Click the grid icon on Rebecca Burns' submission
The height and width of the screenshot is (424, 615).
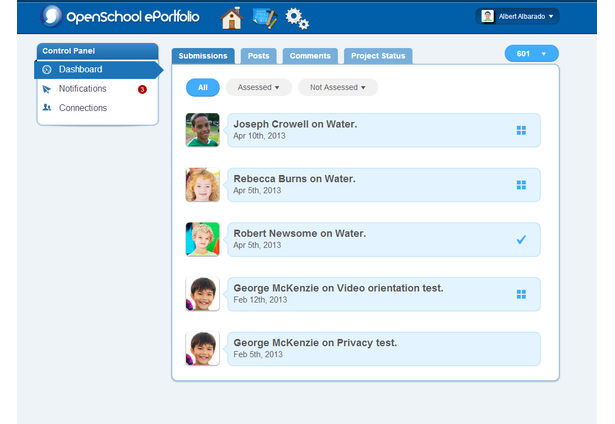click(x=521, y=185)
